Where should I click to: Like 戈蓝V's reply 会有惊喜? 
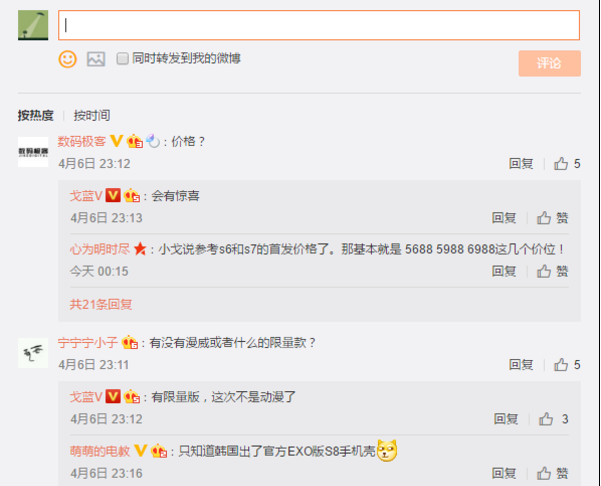552,218
